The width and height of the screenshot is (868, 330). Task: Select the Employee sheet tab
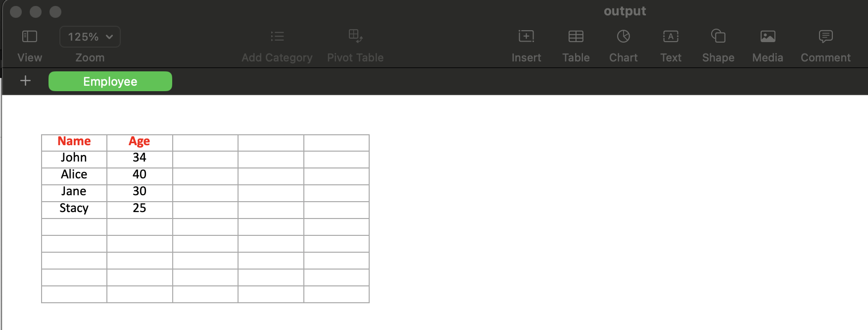tap(110, 81)
